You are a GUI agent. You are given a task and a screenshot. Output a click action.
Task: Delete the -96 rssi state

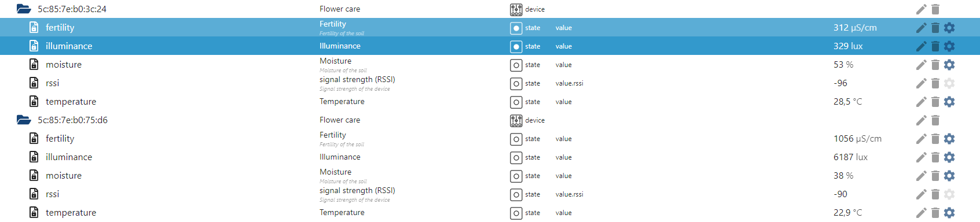935,83
